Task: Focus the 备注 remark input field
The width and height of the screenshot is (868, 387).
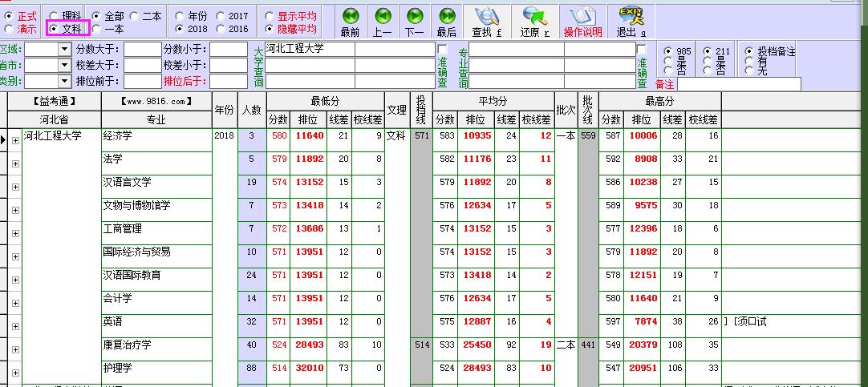Action: pyautogui.click(x=739, y=84)
